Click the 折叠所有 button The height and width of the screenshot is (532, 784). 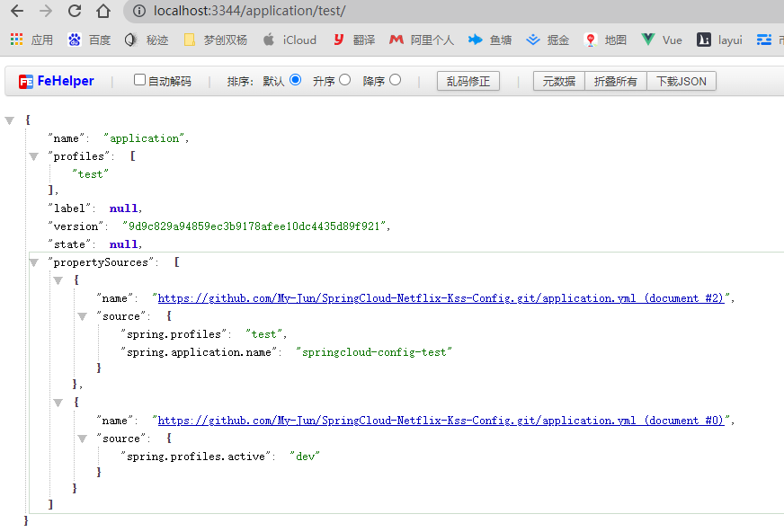pyautogui.click(x=616, y=81)
